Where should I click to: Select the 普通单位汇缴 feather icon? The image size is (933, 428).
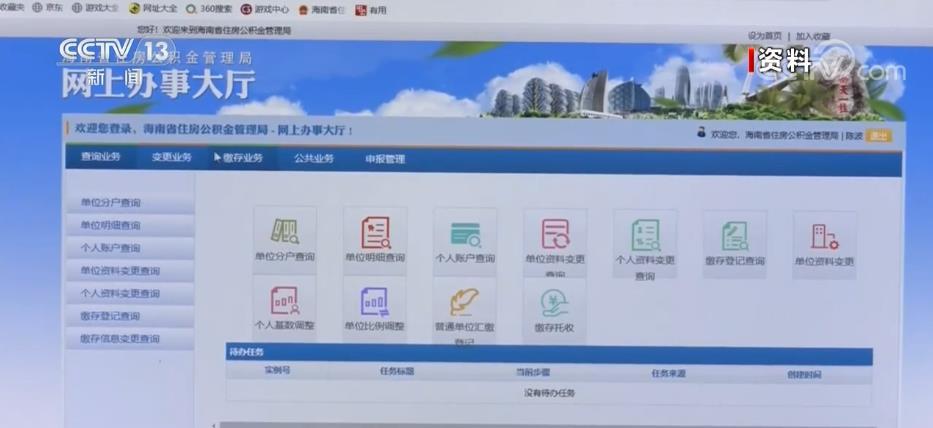click(x=464, y=302)
